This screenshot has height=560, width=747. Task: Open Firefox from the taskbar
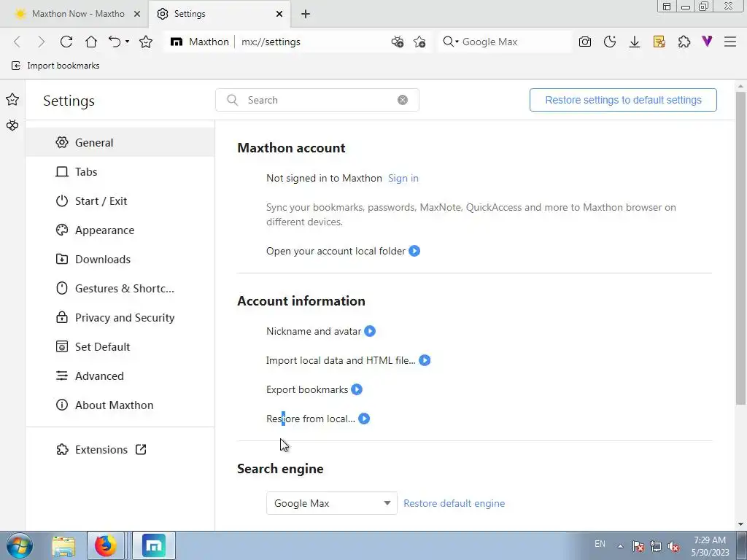105,545
